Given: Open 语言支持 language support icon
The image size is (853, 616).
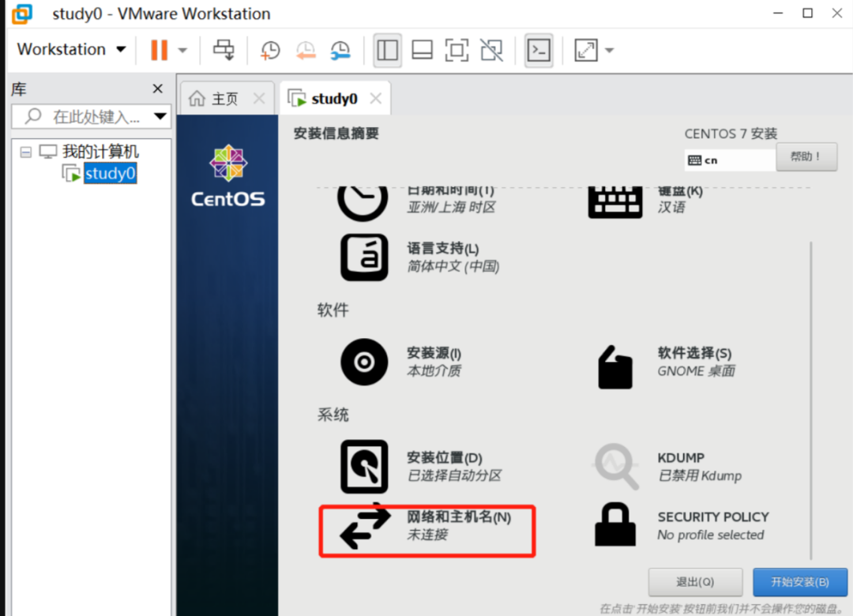Looking at the screenshot, I should 364,257.
